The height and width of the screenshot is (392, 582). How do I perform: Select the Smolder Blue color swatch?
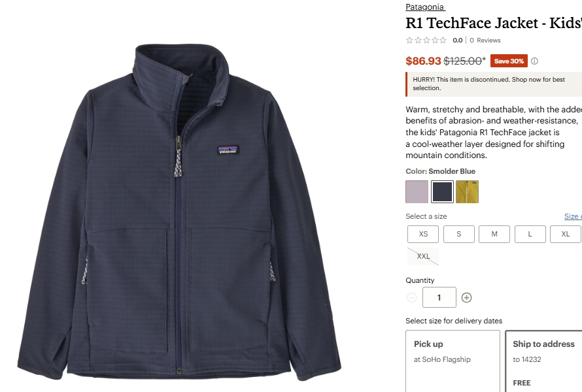[x=442, y=191]
